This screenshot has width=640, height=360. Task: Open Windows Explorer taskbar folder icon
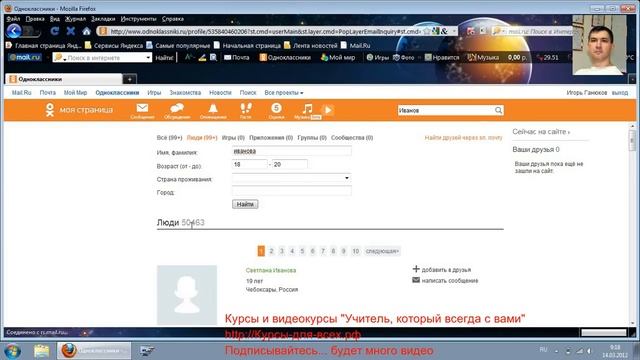41,351
